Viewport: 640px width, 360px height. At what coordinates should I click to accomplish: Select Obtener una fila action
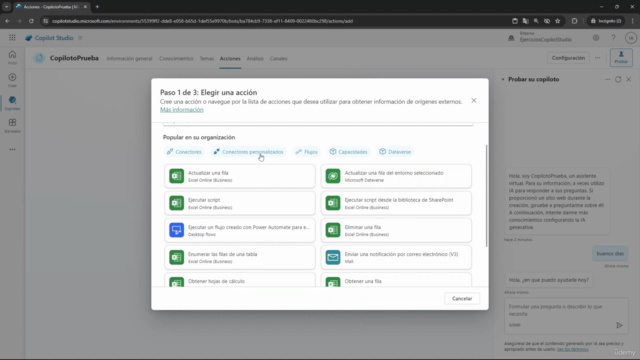(396, 280)
